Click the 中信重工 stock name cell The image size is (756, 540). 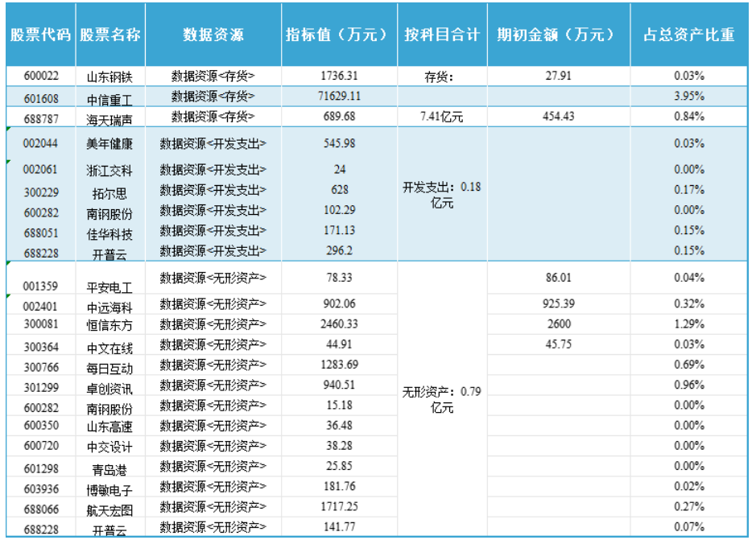click(x=109, y=97)
